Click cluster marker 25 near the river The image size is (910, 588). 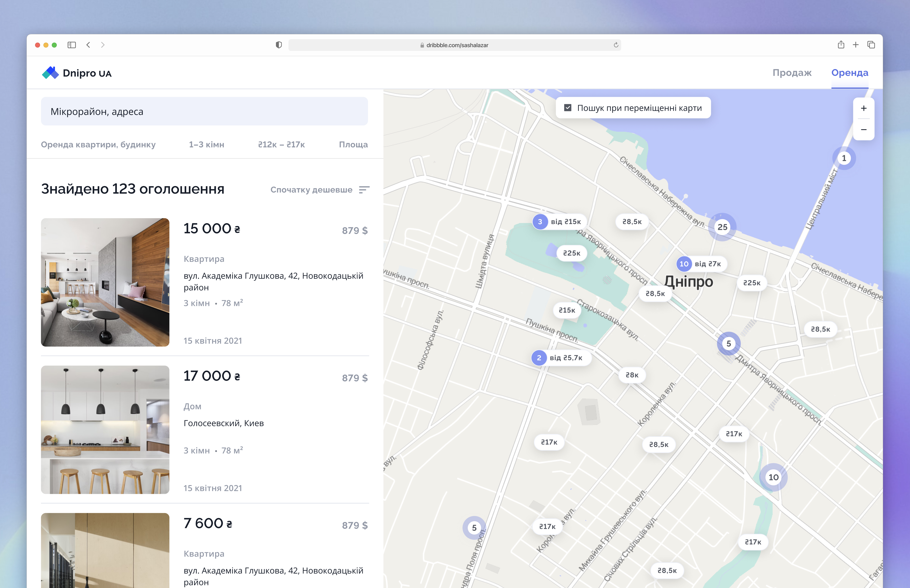(723, 227)
